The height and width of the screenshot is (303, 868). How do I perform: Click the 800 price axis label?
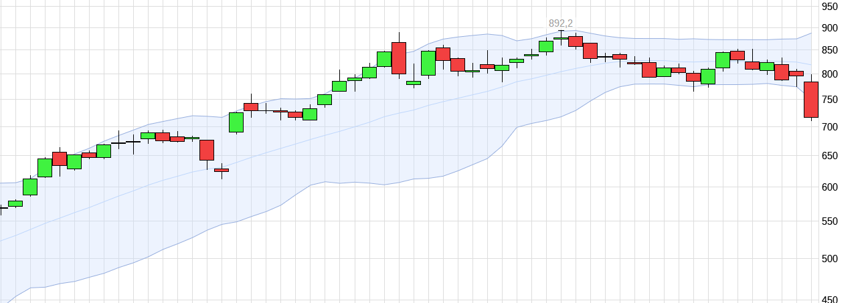pos(829,74)
